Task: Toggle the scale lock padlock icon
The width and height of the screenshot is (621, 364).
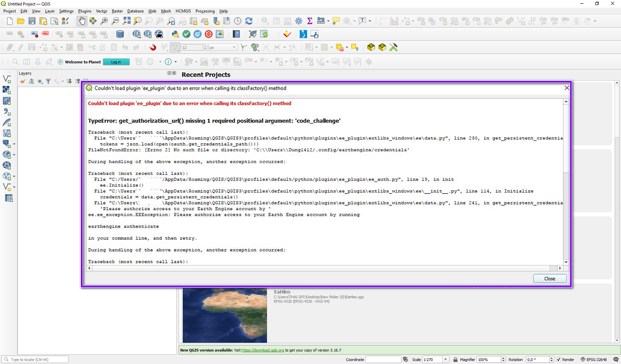Action: tap(455, 359)
